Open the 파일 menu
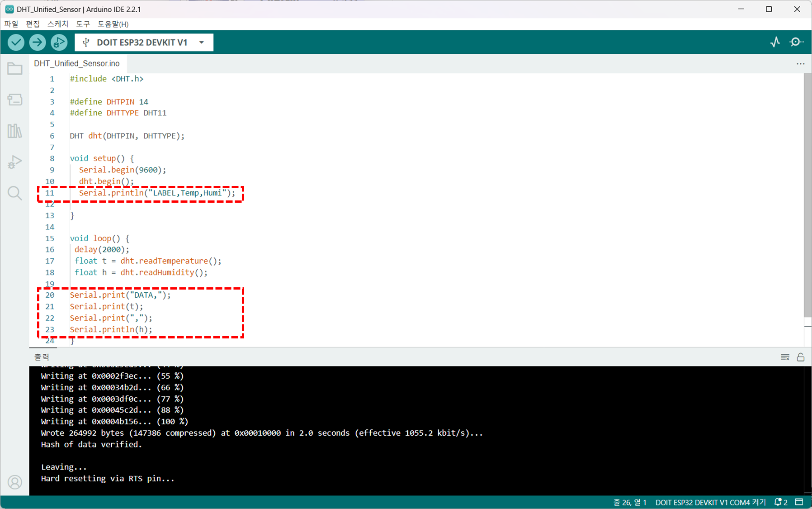 tap(11, 24)
